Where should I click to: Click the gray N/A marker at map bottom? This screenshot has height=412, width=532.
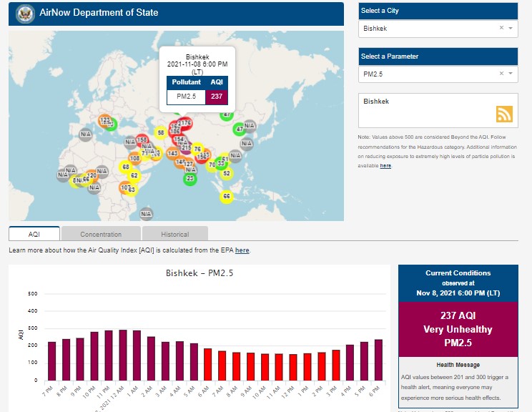(146, 213)
